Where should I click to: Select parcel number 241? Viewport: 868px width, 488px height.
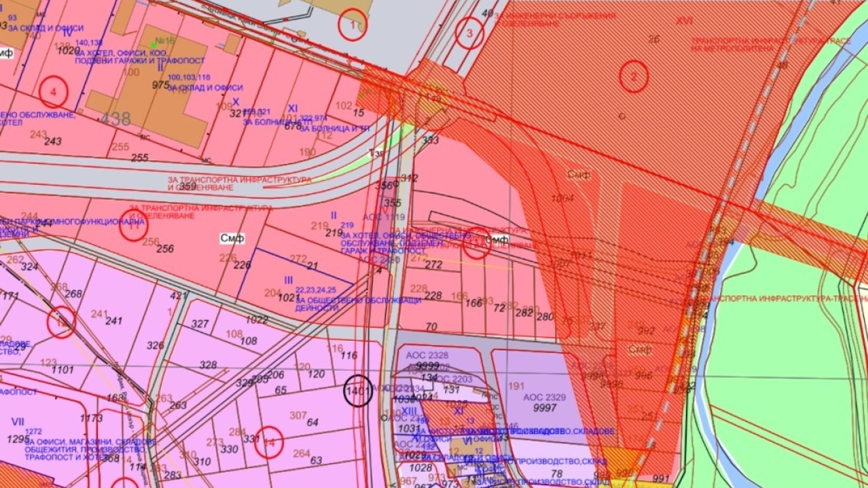coord(113,321)
